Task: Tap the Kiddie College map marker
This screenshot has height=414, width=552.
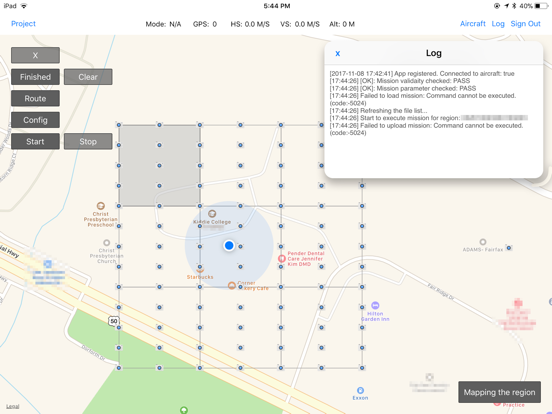Action: pyautogui.click(x=212, y=213)
